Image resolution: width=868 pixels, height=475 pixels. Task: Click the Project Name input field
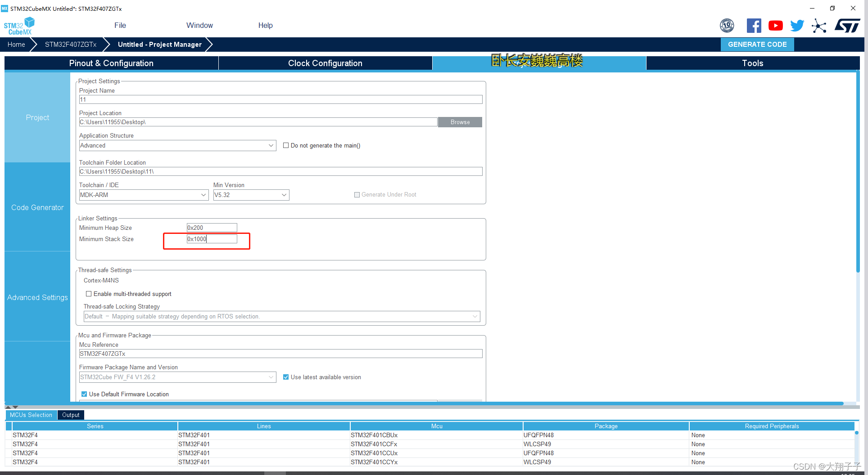(x=280, y=99)
